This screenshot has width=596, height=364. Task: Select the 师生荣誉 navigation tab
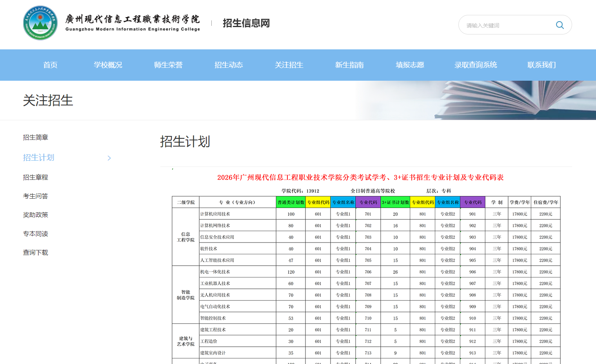point(168,65)
